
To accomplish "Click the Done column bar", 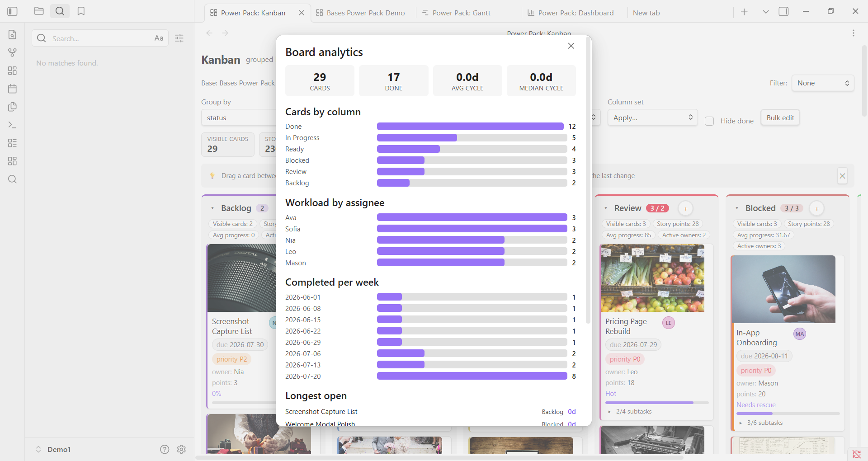I will click(470, 127).
